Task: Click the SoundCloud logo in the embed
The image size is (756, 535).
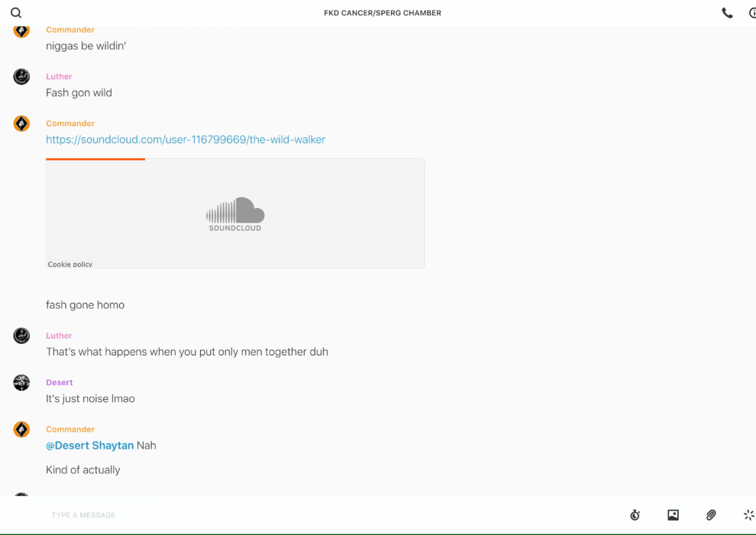Action: (x=235, y=214)
